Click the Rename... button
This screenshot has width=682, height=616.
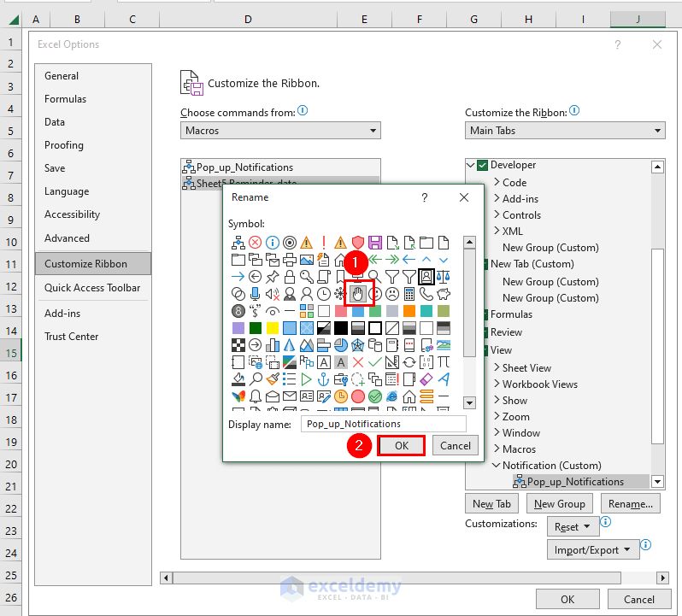(630, 504)
